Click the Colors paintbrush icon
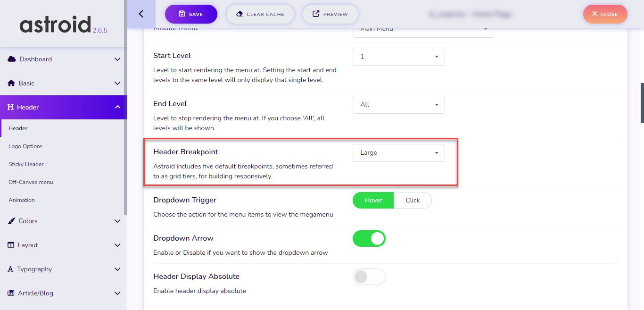644x310 pixels. tap(11, 221)
